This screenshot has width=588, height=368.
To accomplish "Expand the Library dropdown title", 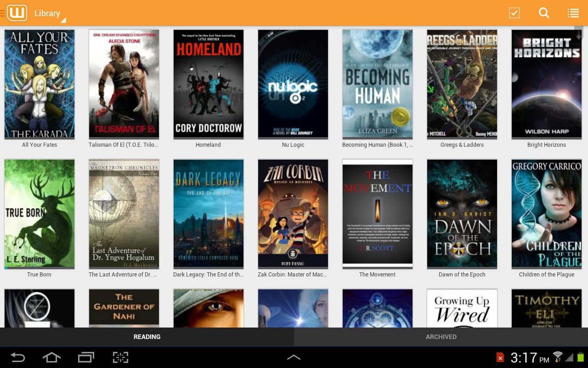I will [50, 13].
